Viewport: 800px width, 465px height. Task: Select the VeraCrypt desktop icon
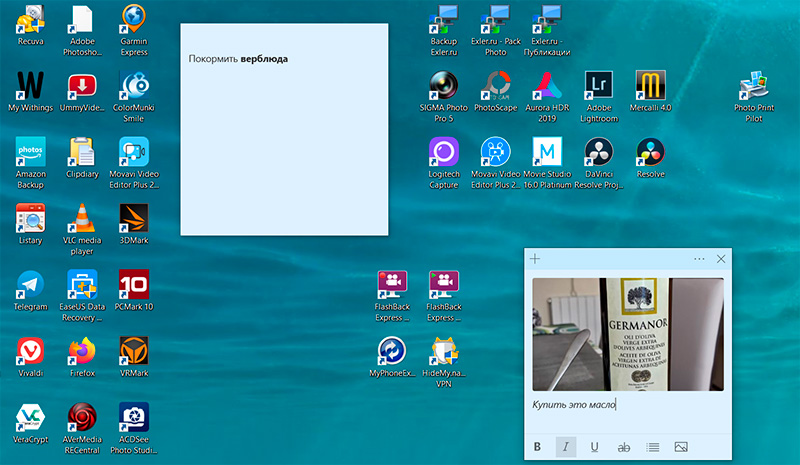click(30, 418)
